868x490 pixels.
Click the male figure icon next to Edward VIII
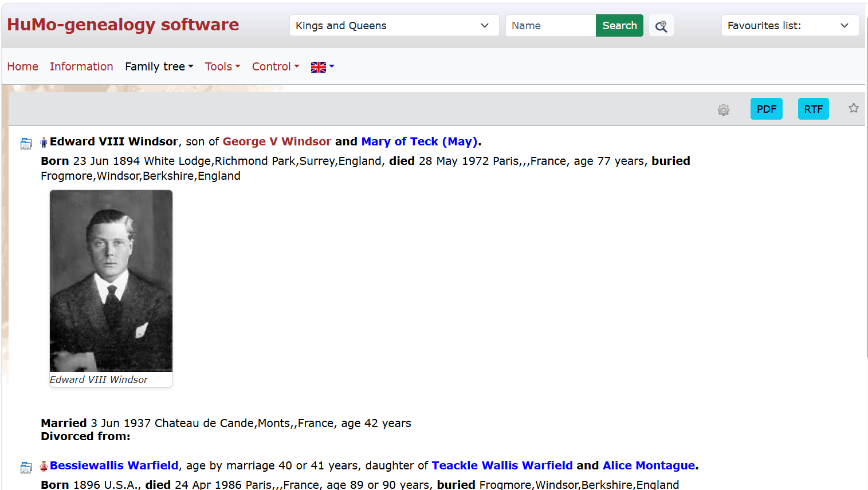pyautogui.click(x=44, y=143)
